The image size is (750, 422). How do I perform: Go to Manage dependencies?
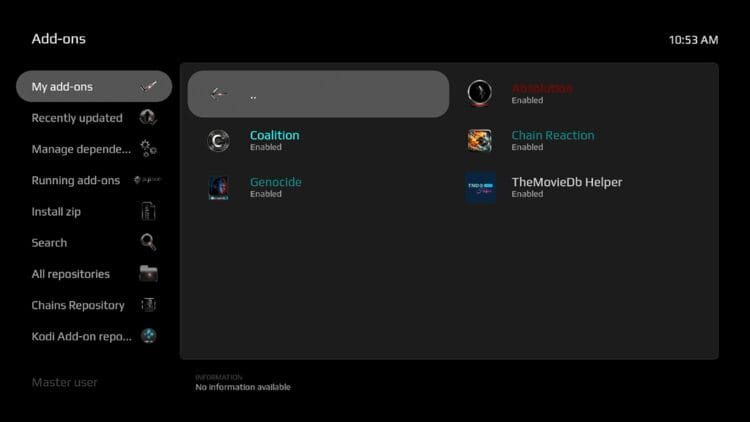coord(94,149)
